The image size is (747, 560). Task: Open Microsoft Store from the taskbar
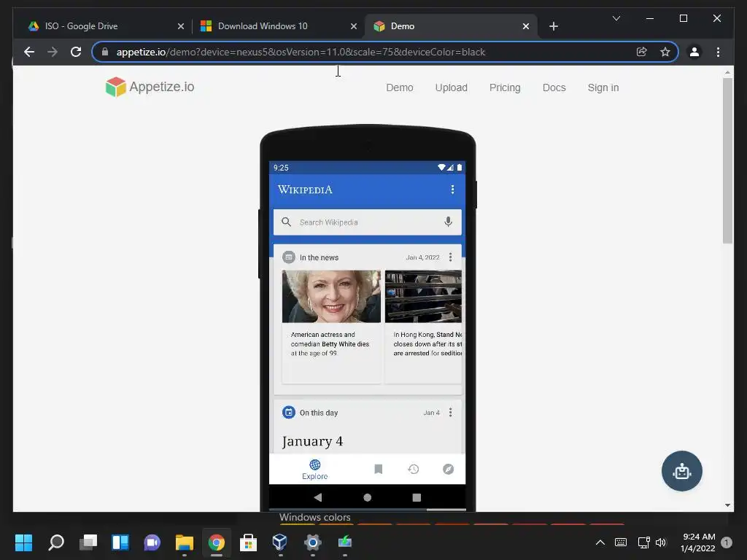pos(248,542)
